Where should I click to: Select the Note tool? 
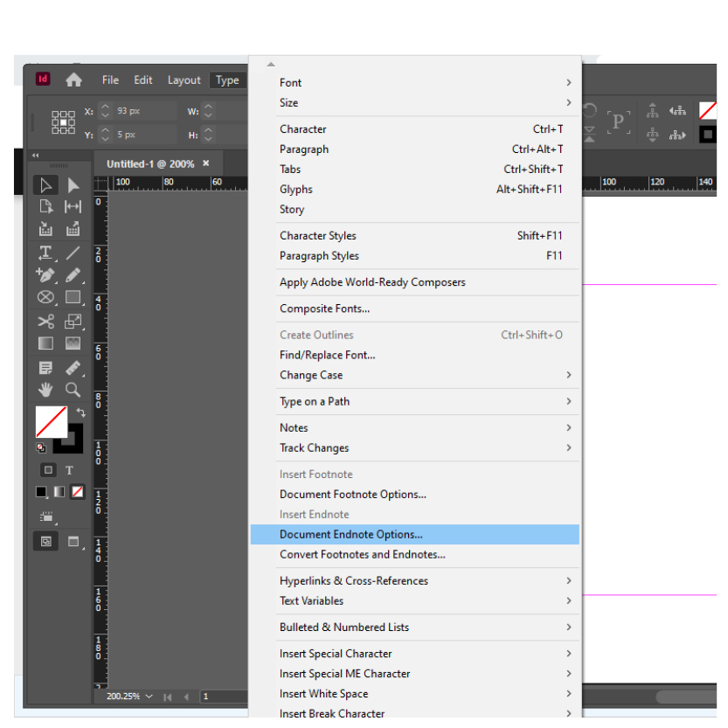45,368
